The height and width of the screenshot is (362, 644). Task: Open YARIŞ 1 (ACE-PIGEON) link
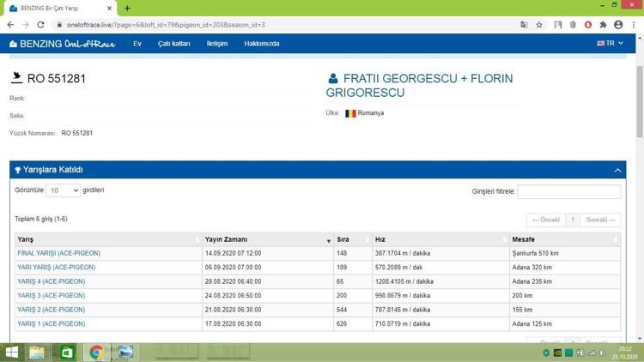52,324
